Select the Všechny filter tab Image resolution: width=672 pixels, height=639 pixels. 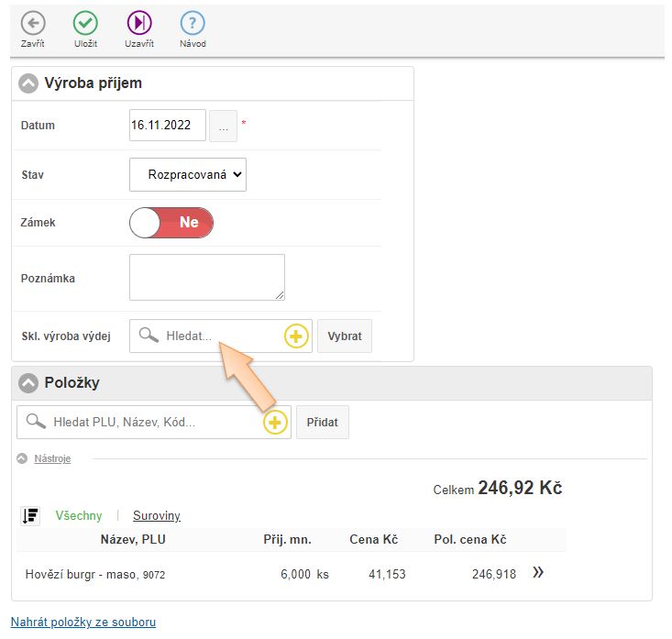point(79,516)
